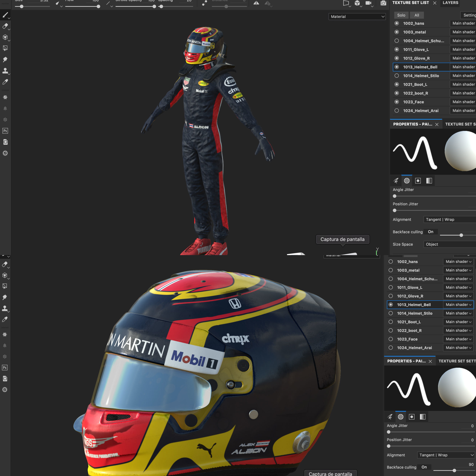Open upper Alignment Tangent | Wrap dropdown
Viewport: 476px width, 476px height.
pos(450,220)
